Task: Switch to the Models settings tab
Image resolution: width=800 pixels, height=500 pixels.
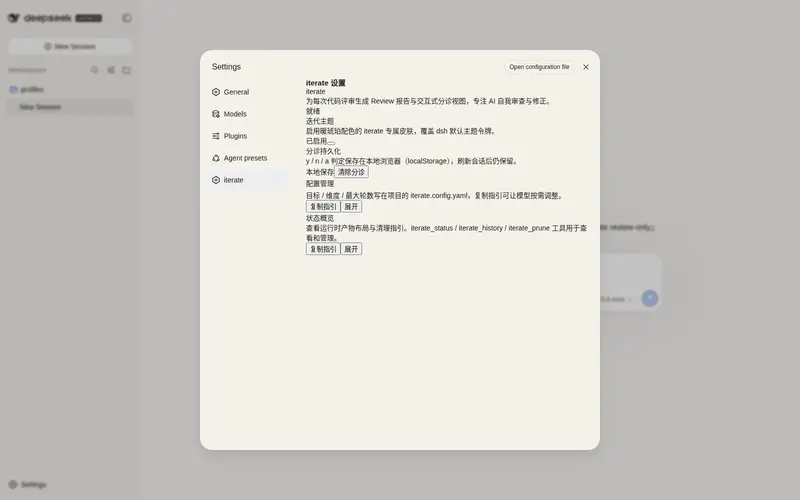Action: pos(249,114)
